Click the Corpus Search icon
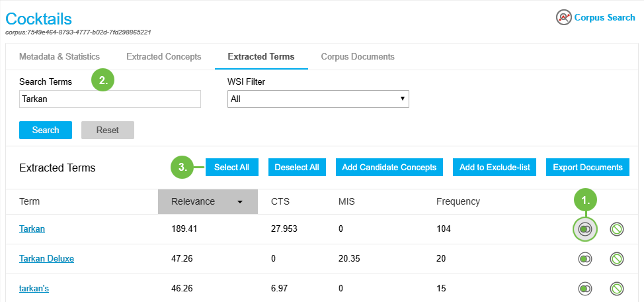 click(563, 17)
